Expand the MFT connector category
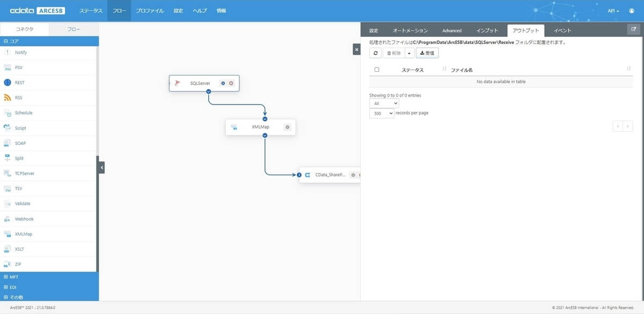Image resolution: width=644 pixels, height=314 pixels. point(49,277)
